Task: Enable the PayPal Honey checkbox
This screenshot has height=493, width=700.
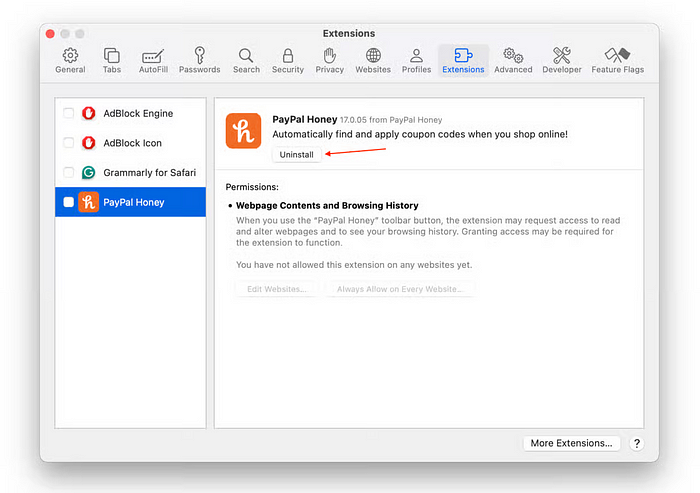Action: [x=68, y=202]
